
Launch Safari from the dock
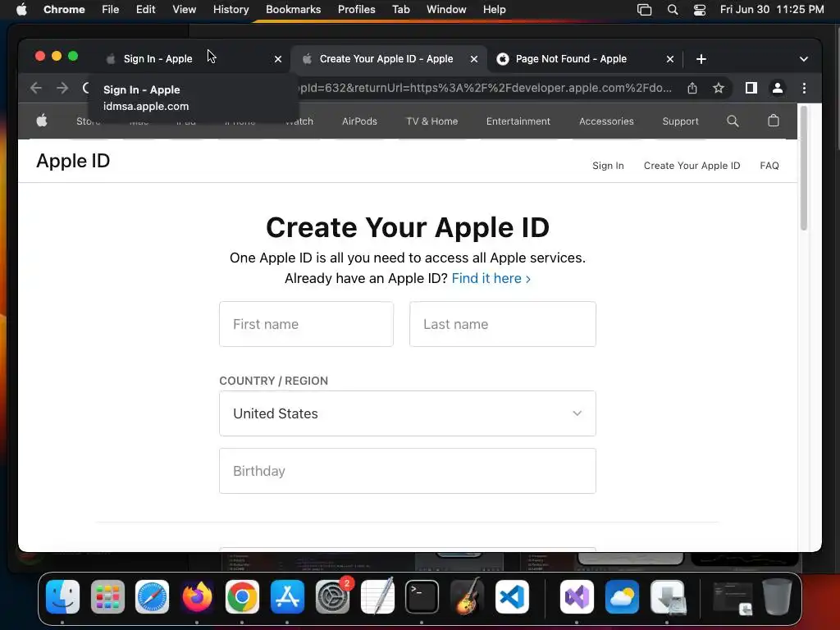pos(152,596)
